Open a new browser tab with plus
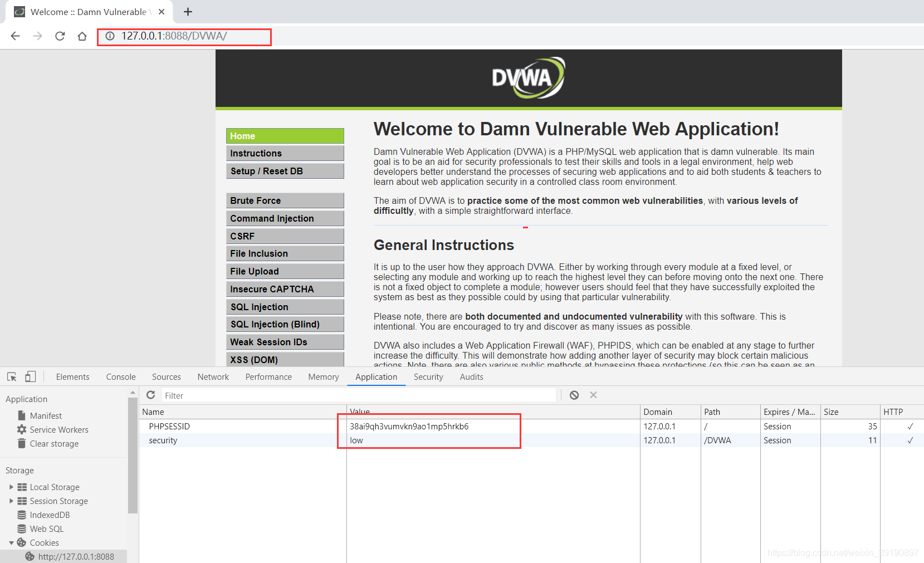Viewport: 924px width, 563px height. (188, 12)
